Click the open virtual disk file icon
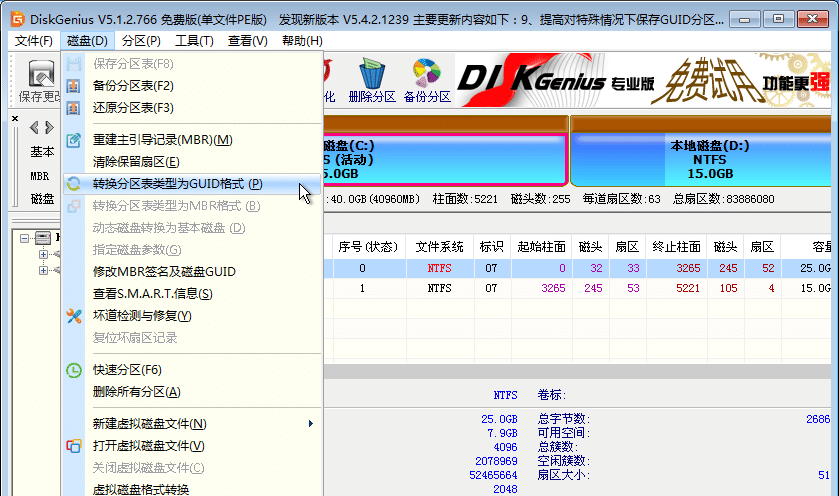Screen dimensions: 839x496 74,446
